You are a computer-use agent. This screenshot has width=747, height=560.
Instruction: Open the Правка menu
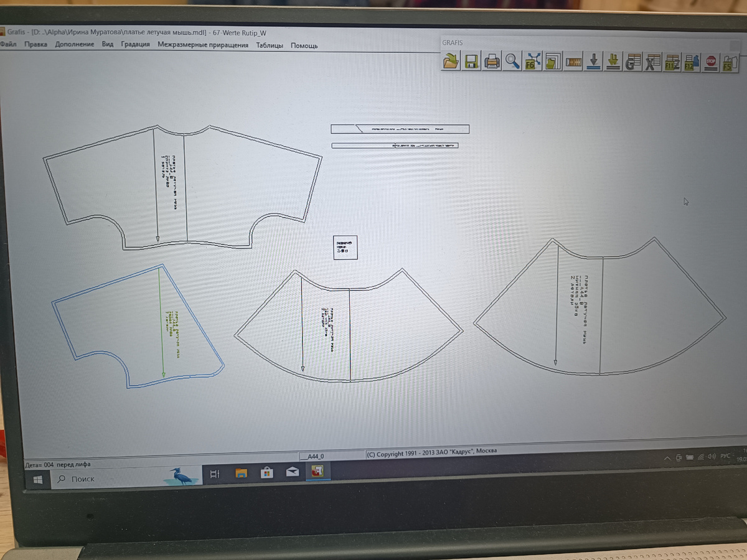coord(35,45)
